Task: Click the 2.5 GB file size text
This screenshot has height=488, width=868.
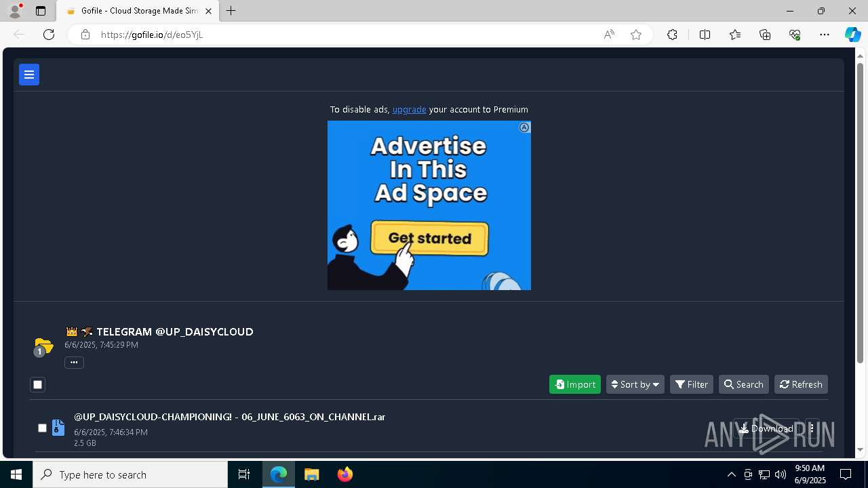Action: tap(85, 443)
